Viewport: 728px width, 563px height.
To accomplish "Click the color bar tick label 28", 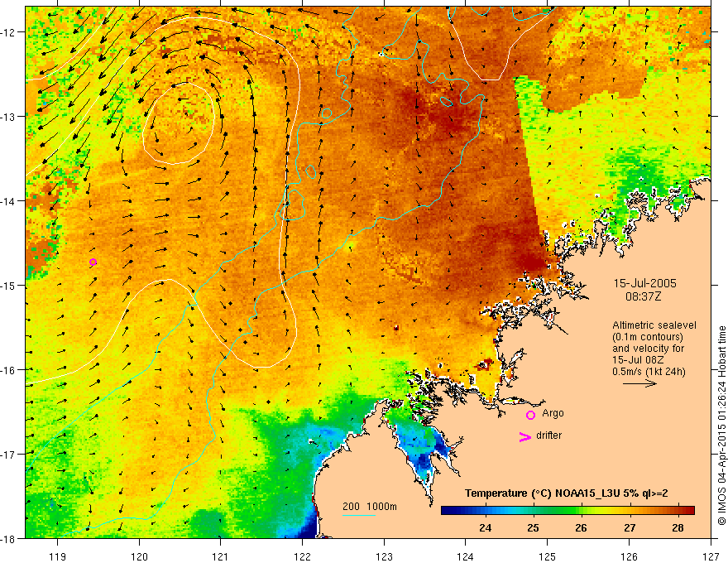I will (678, 527).
